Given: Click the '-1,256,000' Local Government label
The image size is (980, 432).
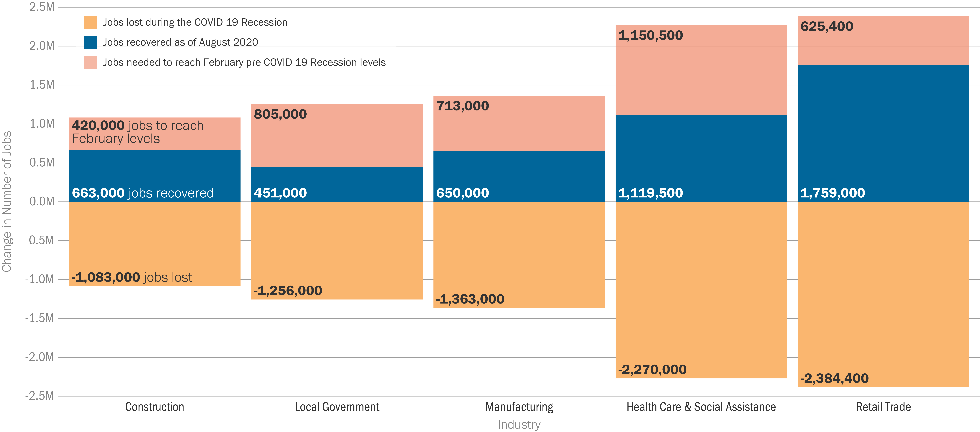Looking at the screenshot, I should 288,291.
